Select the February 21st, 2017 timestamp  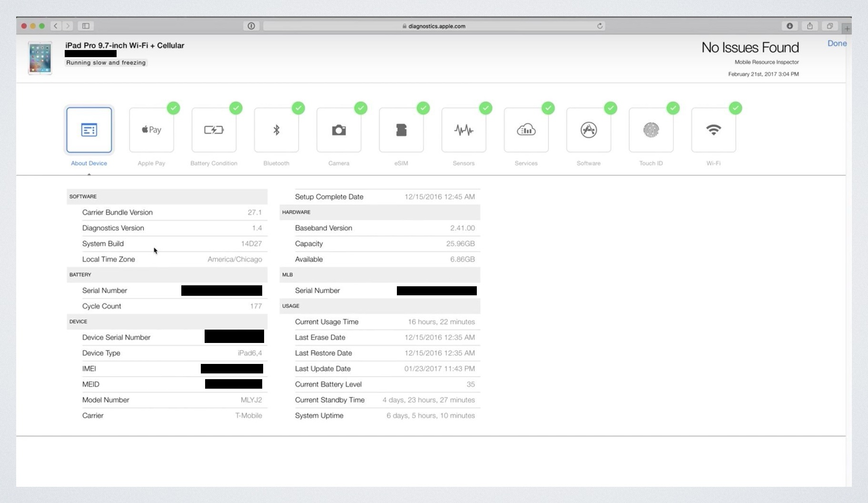point(763,74)
